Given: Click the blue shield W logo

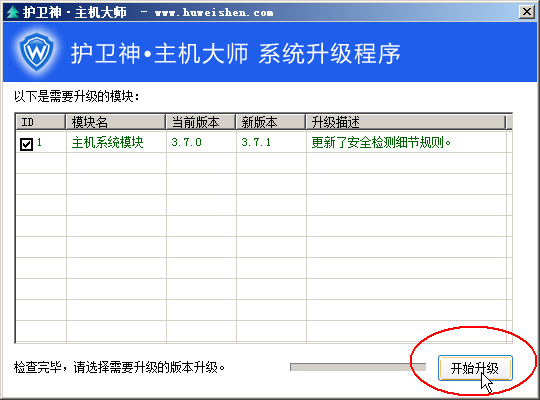Looking at the screenshot, I should [37, 52].
